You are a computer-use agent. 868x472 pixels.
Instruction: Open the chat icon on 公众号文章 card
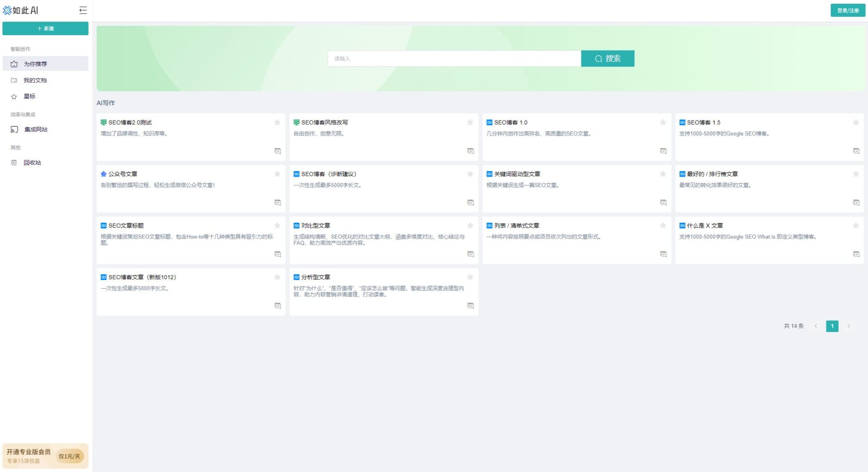tap(278, 202)
